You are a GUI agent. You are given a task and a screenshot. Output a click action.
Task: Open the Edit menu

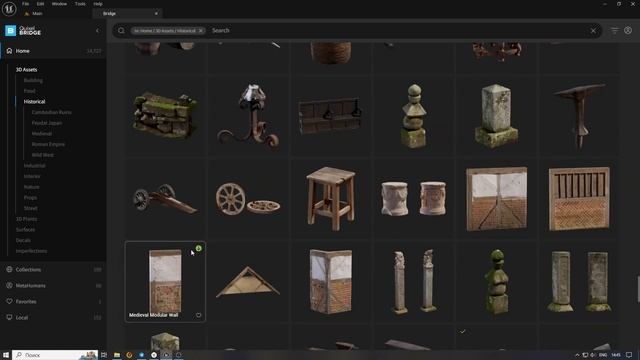pyautogui.click(x=40, y=4)
